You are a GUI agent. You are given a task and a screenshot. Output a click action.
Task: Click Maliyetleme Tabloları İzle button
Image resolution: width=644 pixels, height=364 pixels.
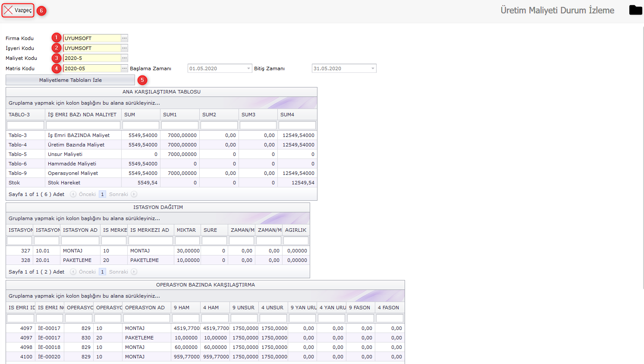click(70, 80)
